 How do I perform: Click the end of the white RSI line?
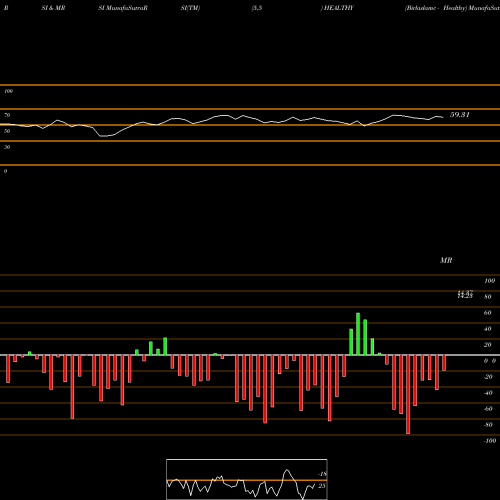[x=442, y=117]
